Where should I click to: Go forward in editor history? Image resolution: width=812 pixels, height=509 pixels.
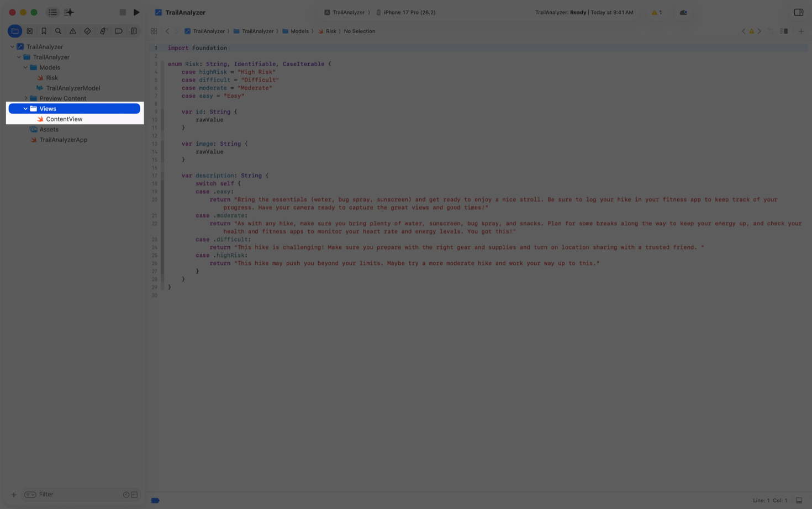pos(176,31)
